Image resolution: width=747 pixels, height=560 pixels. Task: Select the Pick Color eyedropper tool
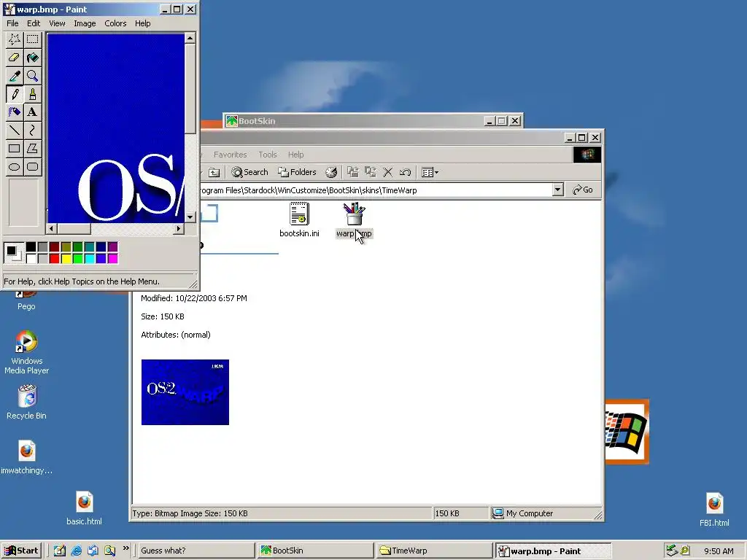click(15, 76)
